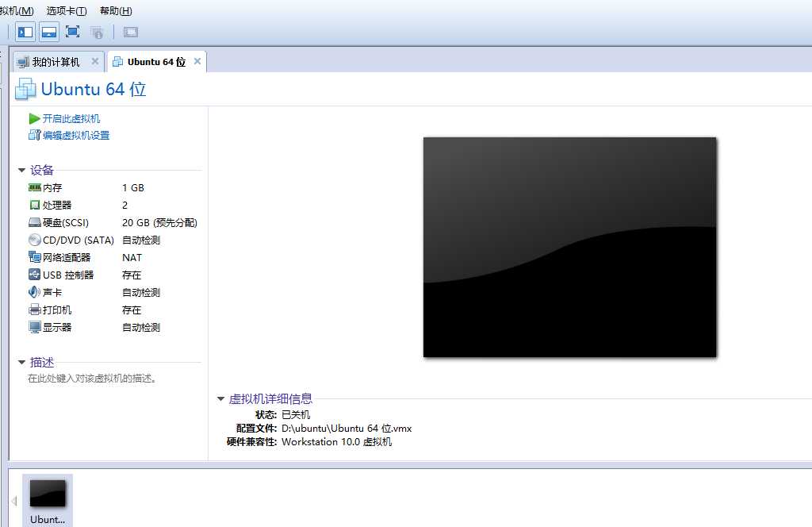Click the 打印机 printer icon
Screen dimensions: 812x527
point(35,310)
